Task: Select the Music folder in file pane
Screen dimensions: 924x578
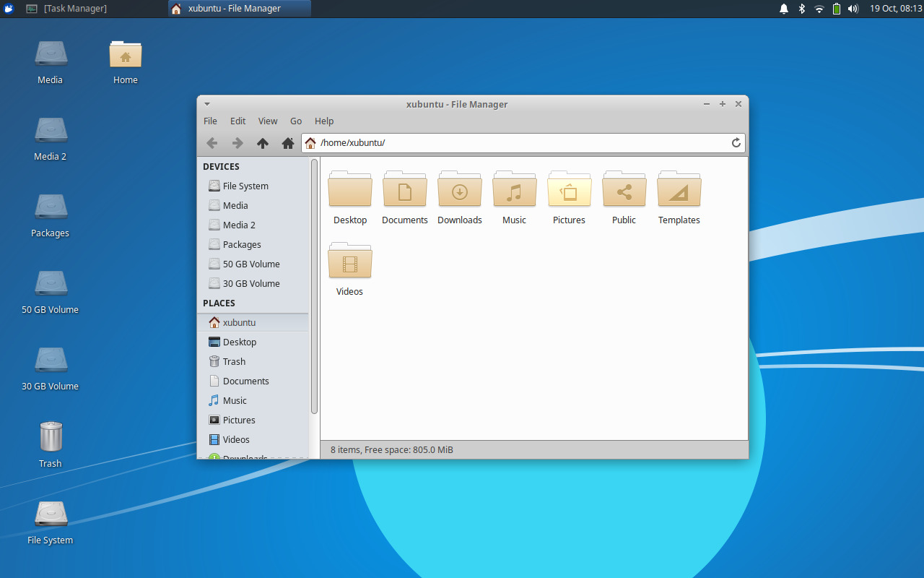Action: [515, 189]
